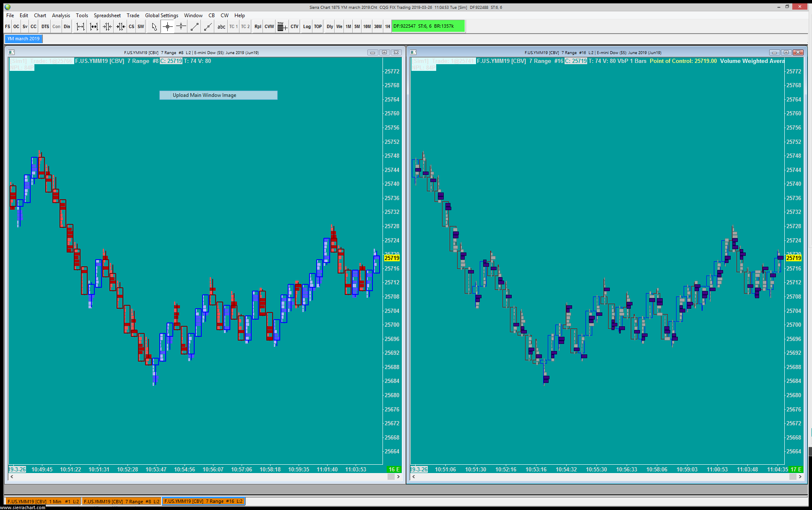Image resolution: width=812 pixels, height=510 pixels.
Task: Switch to the 1 Min #1 chart tab
Action: coord(43,501)
